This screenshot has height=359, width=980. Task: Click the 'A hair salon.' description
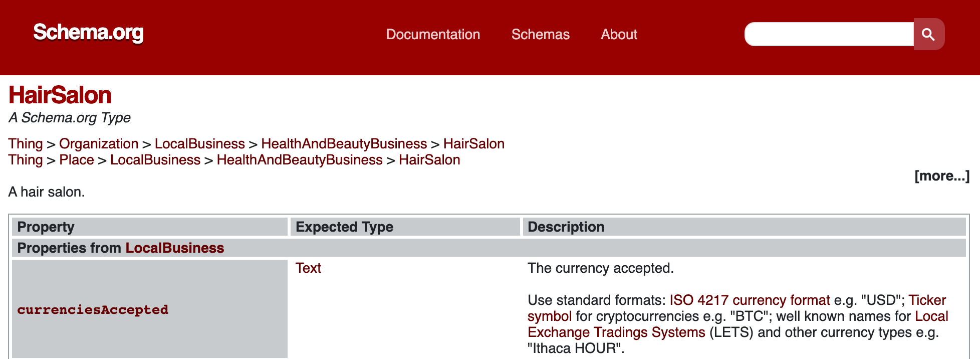click(x=47, y=192)
